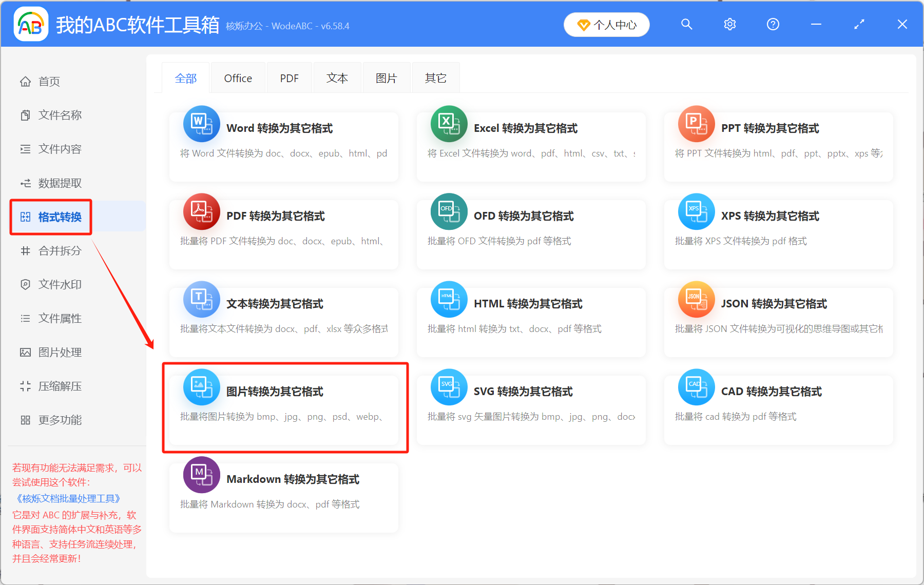Select the SVG converter icon
Screen dimensions: 924x585
pos(449,387)
